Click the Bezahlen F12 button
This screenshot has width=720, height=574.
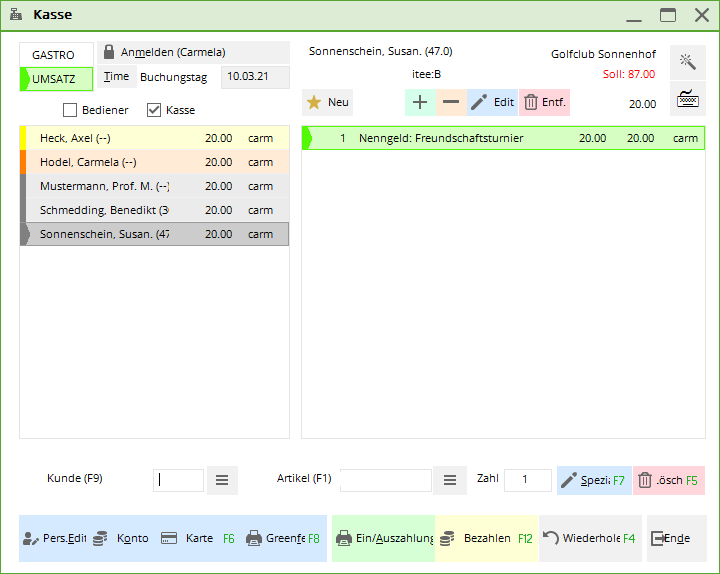(x=486, y=538)
